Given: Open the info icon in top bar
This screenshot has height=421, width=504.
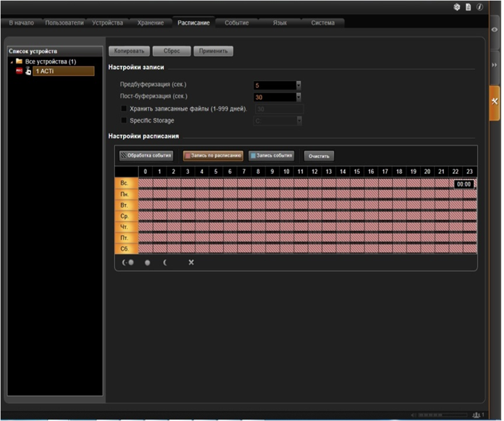Looking at the screenshot, I should 479,7.
